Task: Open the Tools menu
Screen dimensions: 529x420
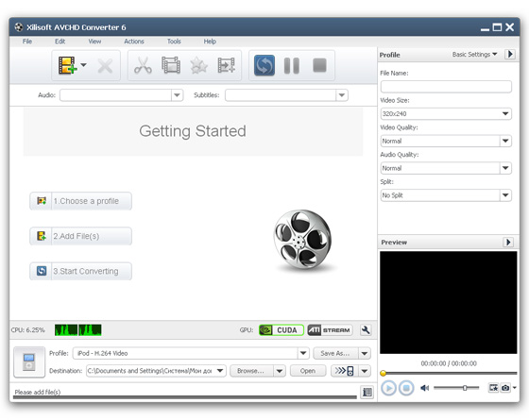Action: 174,42
